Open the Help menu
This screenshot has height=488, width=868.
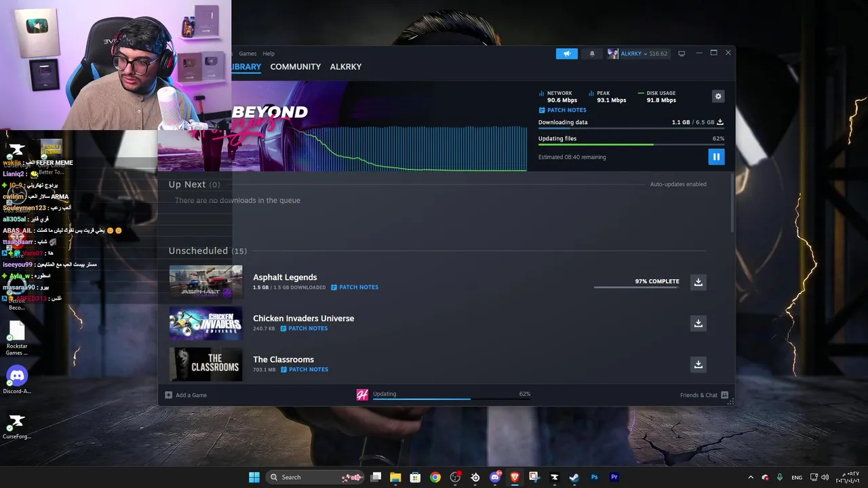click(x=269, y=54)
